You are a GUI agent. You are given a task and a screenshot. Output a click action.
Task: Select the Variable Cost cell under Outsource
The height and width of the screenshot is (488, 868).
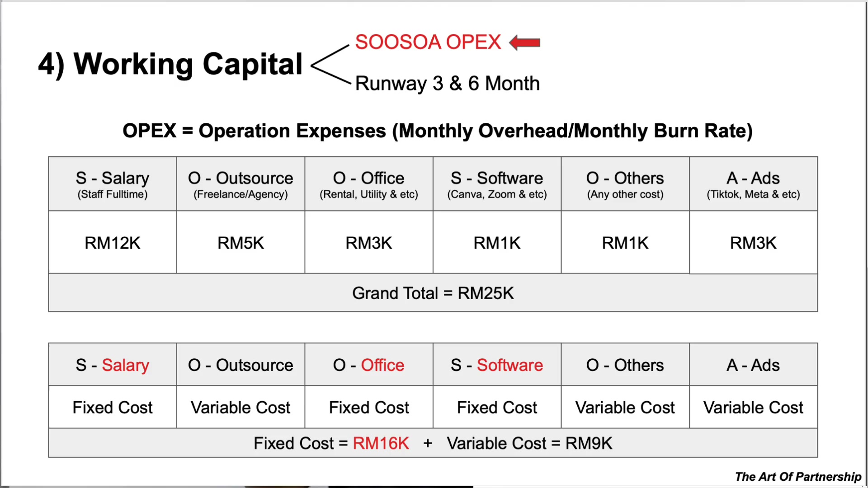click(241, 407)
